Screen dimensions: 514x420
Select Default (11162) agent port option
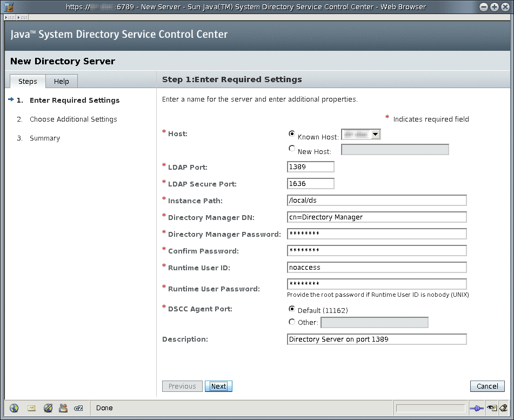click(x=292, y=309)
